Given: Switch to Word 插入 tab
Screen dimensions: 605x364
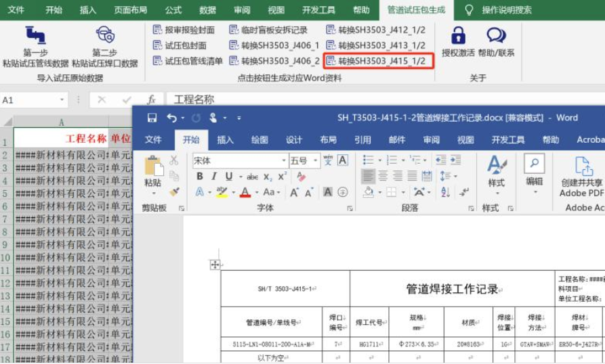Looking at the screenshot, I should point(226,140).
